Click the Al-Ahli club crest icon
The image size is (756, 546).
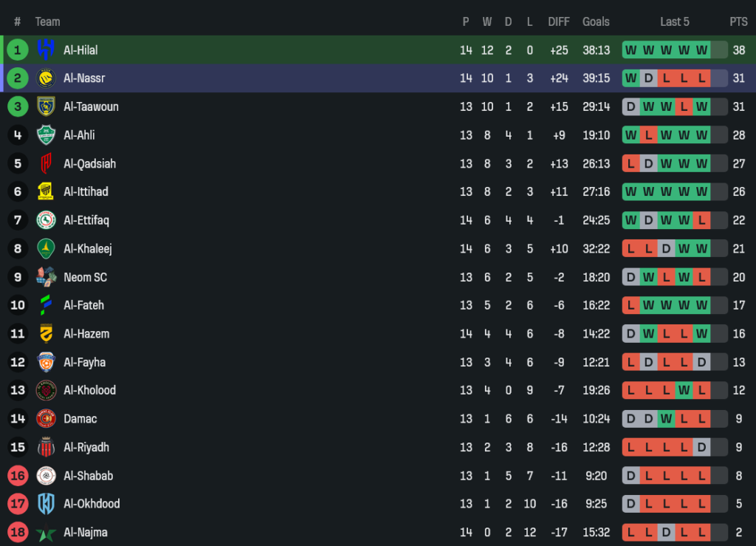tap(46, 135)
